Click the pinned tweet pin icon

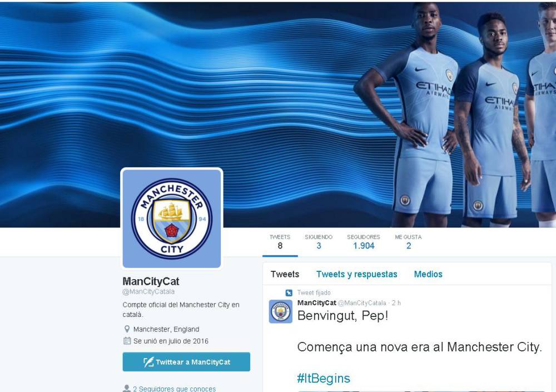289,292
